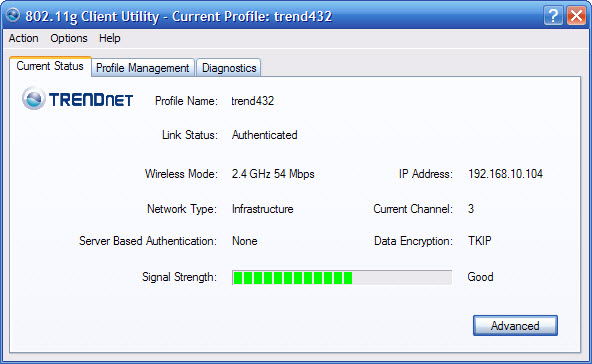
Task: Click the green signal strength bar
Action: click(x=342, y=278)
